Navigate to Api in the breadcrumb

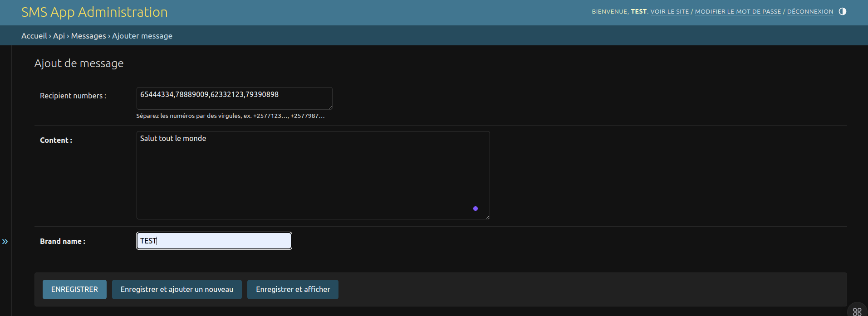click(x=59, y=36)
